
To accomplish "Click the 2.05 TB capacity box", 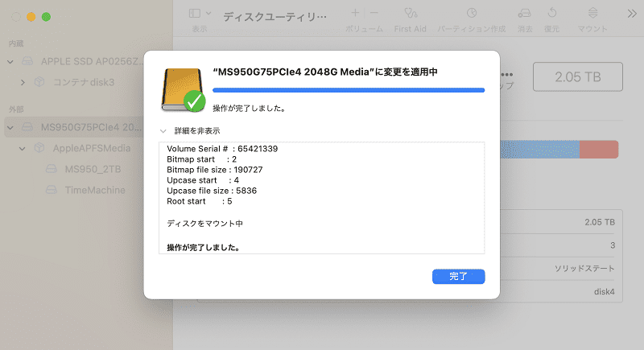I will tap(578, 76).
